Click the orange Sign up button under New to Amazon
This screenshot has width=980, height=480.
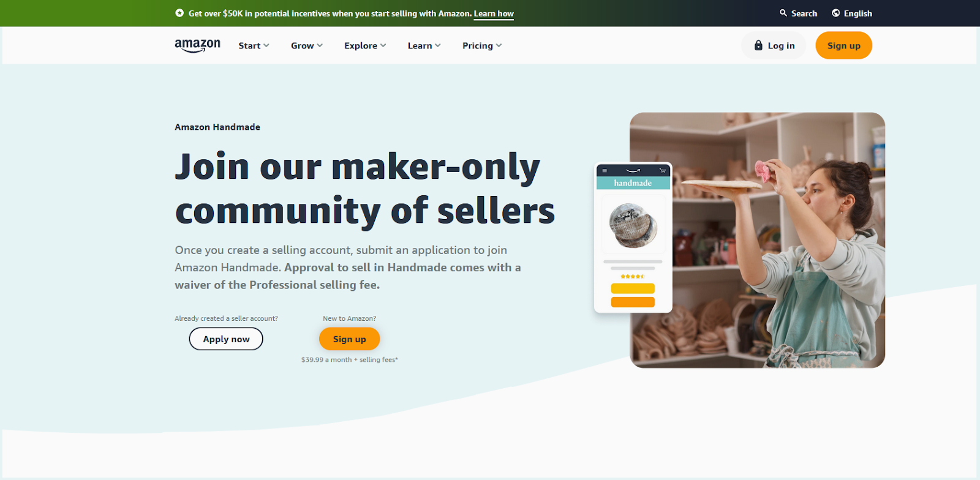(x=349, y=339)
